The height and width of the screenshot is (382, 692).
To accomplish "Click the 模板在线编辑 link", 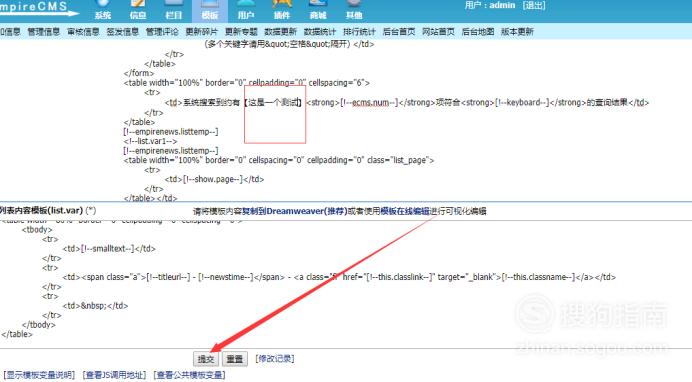I will tap(405, 211).
